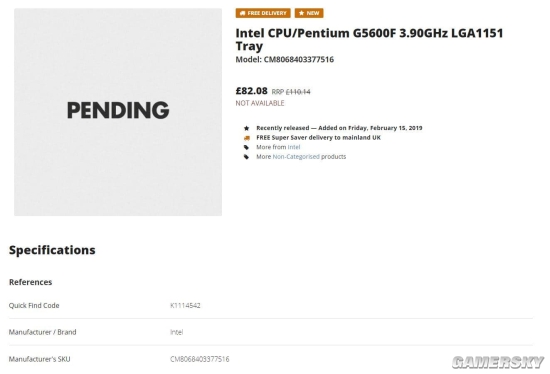The image size is (550, 374).
Task: Click the FREE DELIVERY orange badge
Action: pos(263,13)
